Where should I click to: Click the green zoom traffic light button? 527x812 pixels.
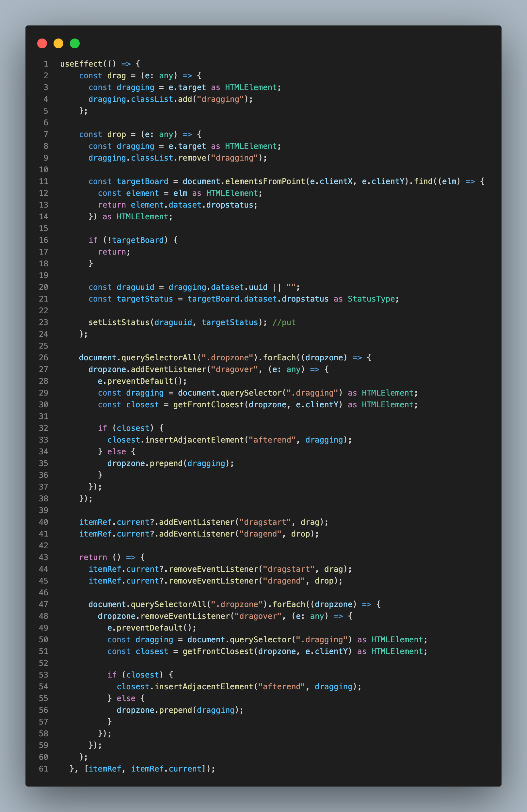[75, 44]
